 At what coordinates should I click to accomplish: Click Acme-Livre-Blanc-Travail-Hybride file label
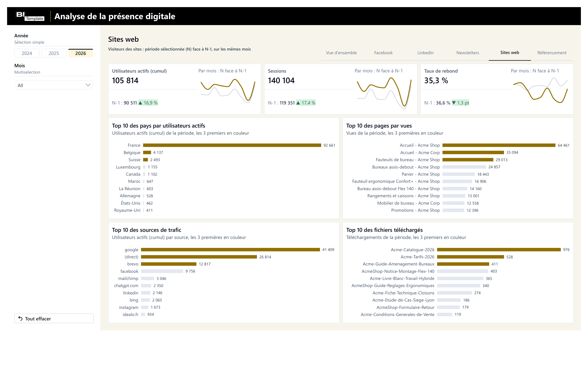[402, 278]
